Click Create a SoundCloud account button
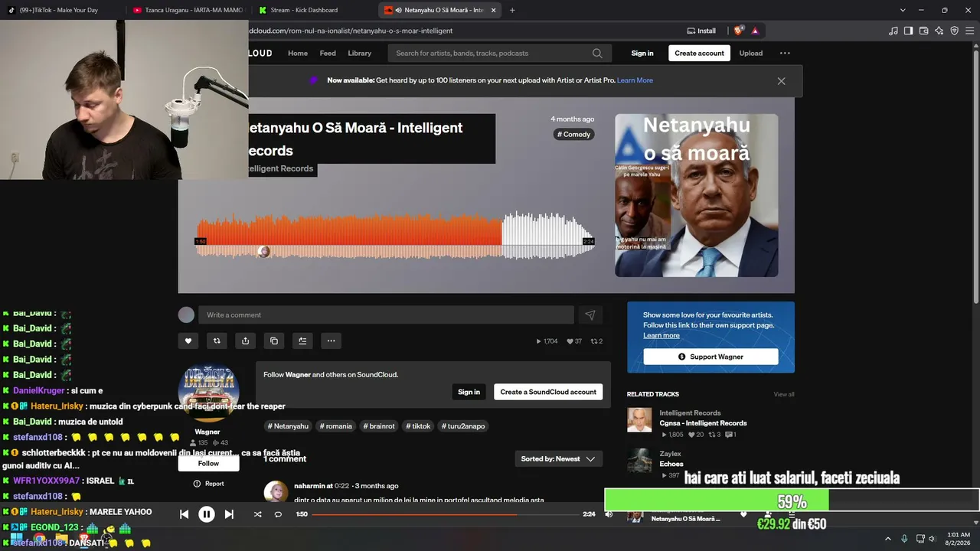Viewport: 980px width, 551px height. pyautogui.click(x=548, y=392)
